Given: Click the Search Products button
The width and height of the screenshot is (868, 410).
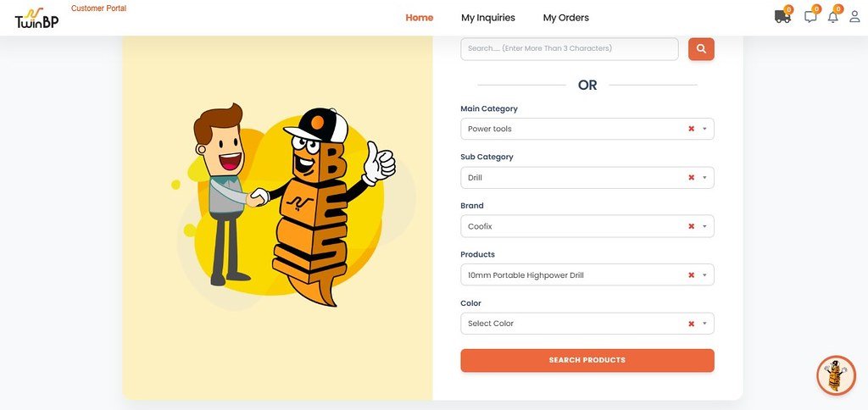Looking at the screenshot, I should click(x=587, y=360).
